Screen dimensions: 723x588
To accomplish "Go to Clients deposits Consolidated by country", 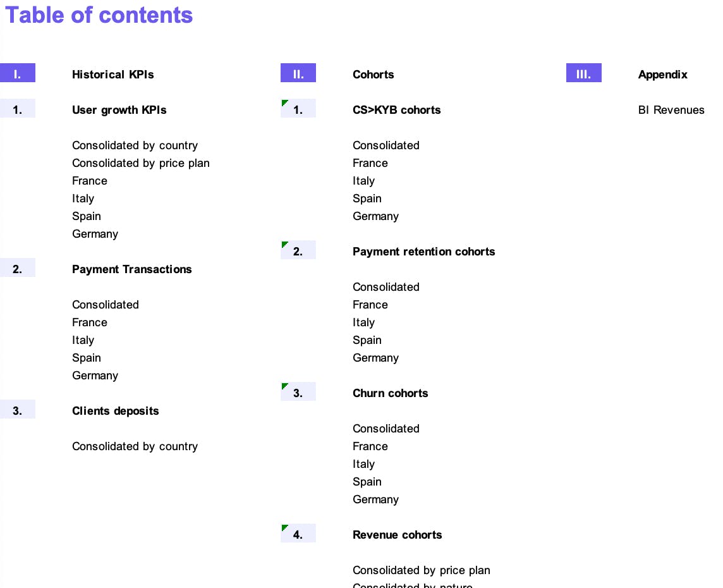I will click(x=135, y=446).
